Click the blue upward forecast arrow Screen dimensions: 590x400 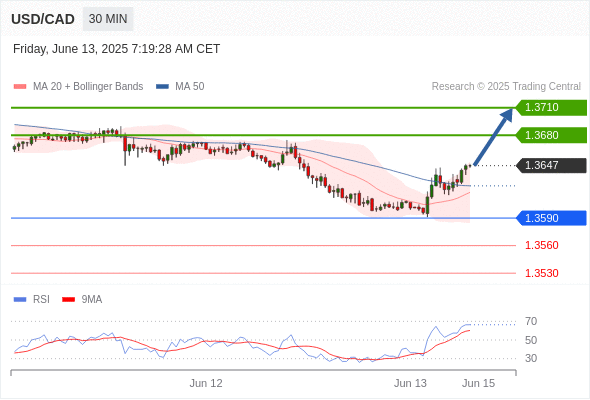tap(493, 137)
